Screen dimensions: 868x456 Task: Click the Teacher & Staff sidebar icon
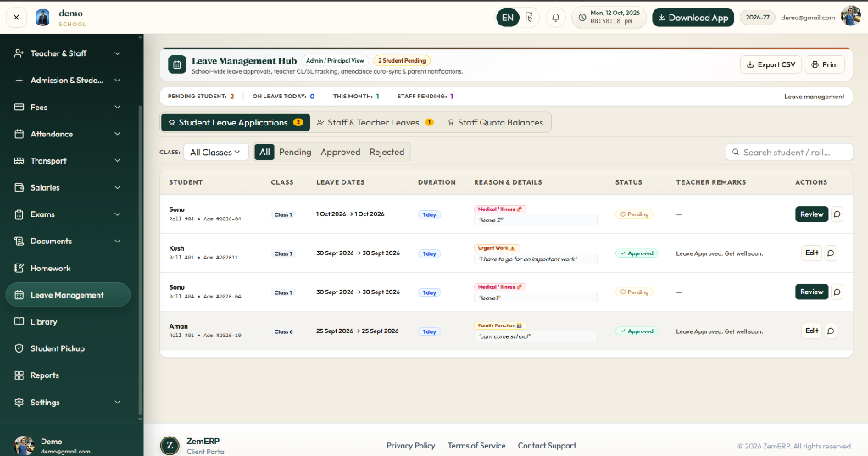(x=19, y=53)
